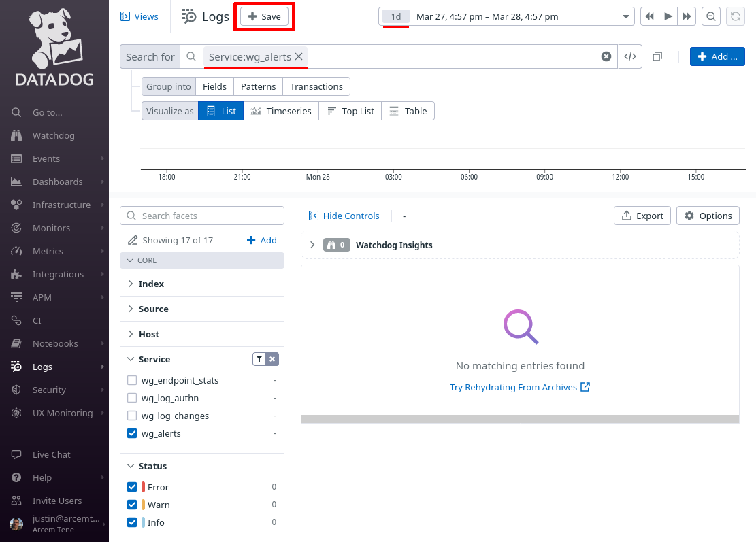Focus the Search facets field
The image size is (756, 542).
pos(202,216)
